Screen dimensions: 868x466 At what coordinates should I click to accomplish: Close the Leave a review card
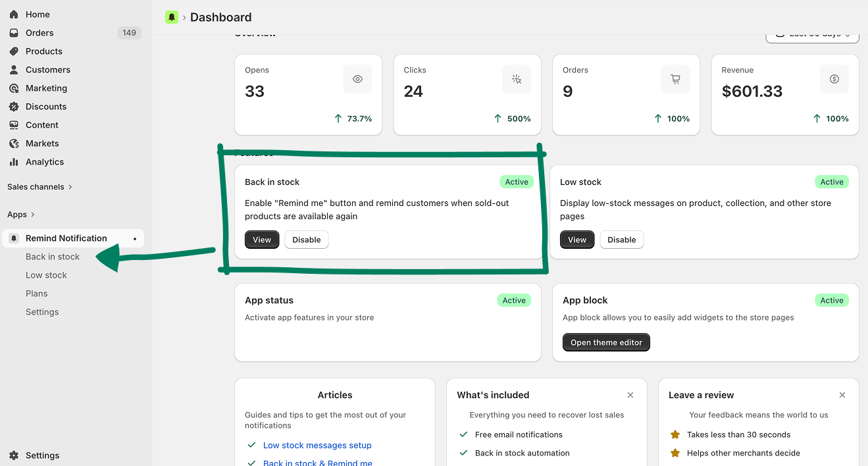pos(842,395)
